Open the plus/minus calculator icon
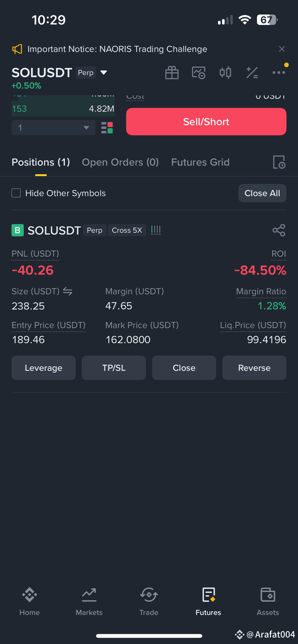The width and height of the screenshot is (298, 644). point(252,73)
